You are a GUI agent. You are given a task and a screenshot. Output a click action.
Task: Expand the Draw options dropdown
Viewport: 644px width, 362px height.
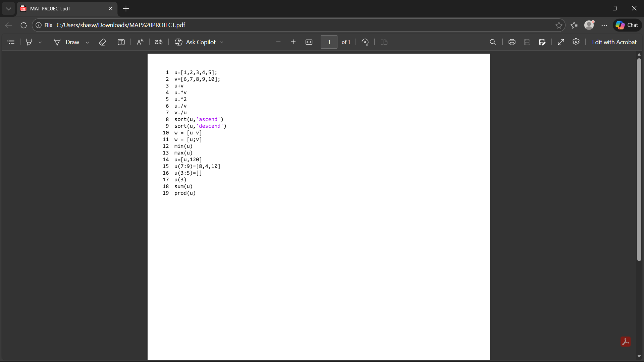pyautogui.click(x=87, y=42)
